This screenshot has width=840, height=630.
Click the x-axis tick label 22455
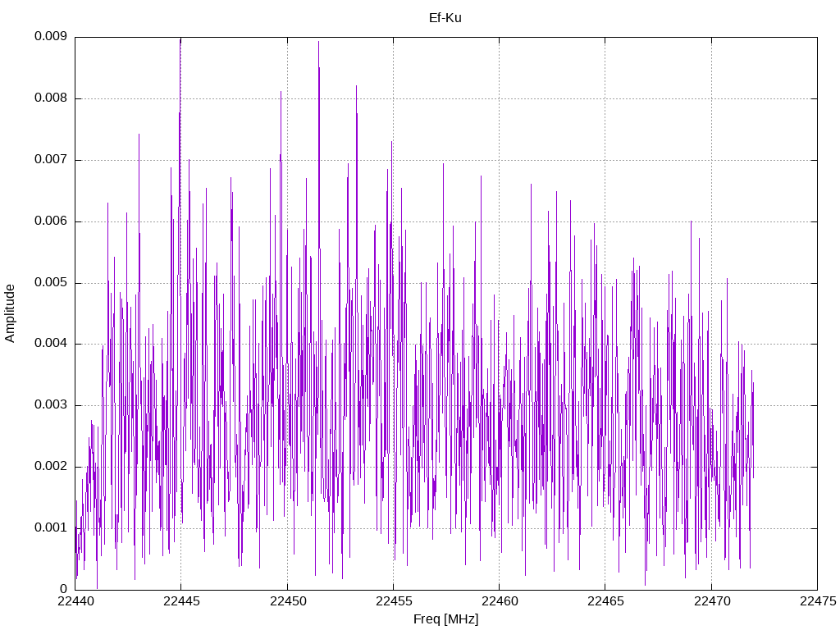(394, 601)
